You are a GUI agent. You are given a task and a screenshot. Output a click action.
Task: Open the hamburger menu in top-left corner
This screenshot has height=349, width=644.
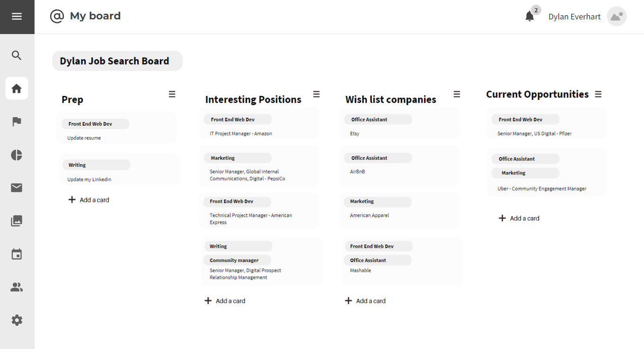click(17, 17)
